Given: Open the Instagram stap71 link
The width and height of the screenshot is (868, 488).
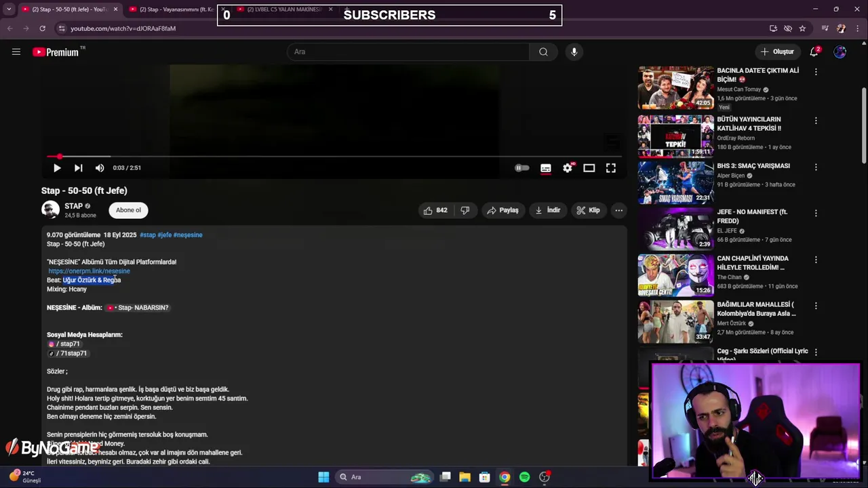Looking at the screenshot, I should tap(64, 344).
